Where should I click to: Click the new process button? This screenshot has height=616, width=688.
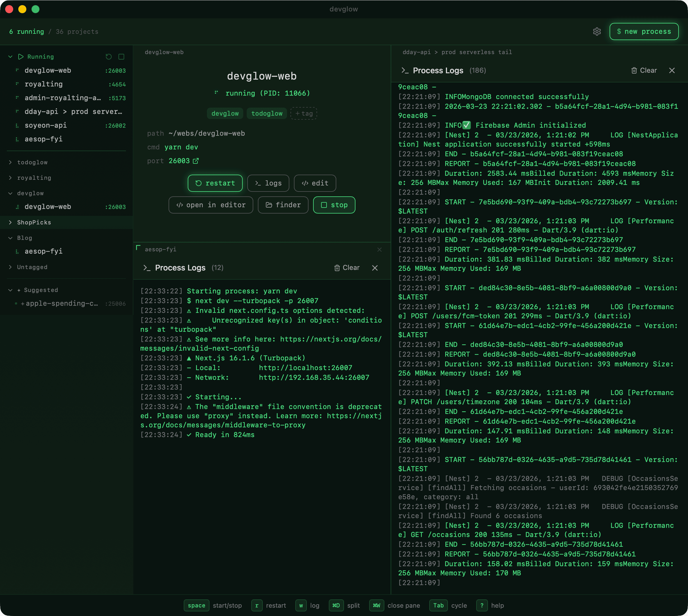click(644, 31)
